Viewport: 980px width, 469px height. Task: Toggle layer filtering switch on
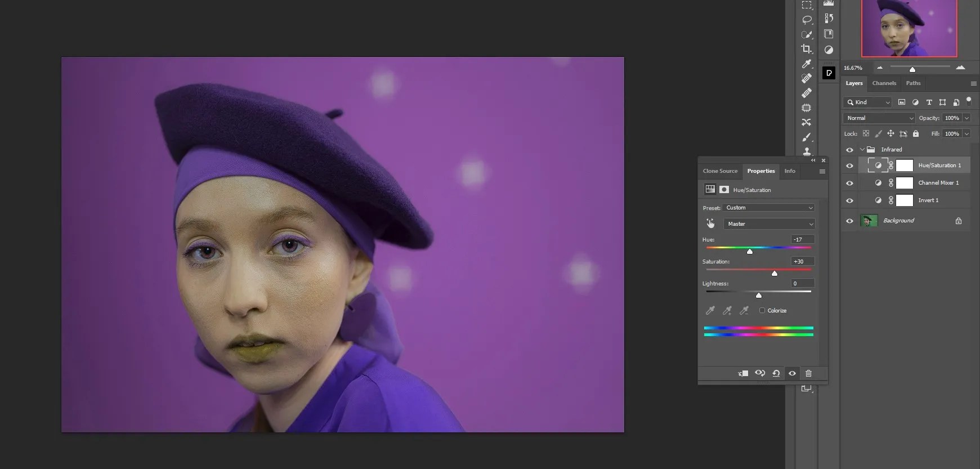coord(969,101)
